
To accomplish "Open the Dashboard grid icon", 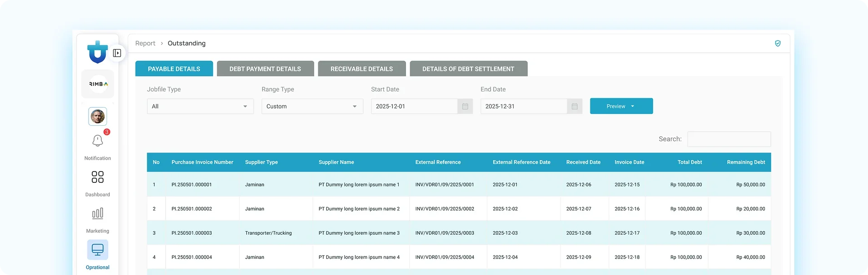I will pyautogui.click(x=98, y=177).
